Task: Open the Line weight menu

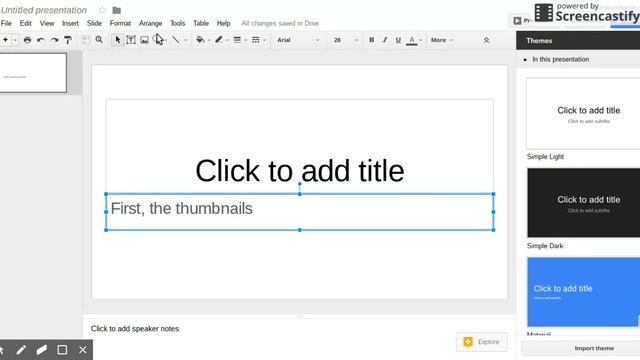Action: 237,40
